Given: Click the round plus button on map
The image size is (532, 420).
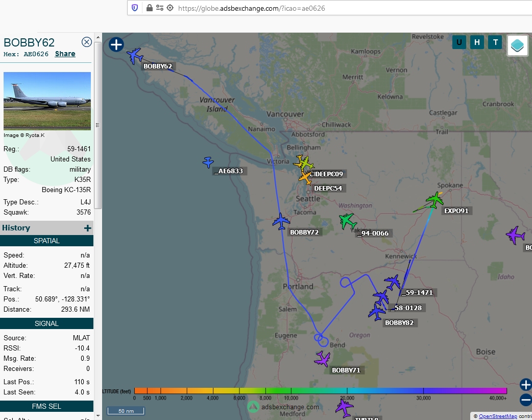Looking at the screenshot, I should pyautogui.click(x=116, y=44).
